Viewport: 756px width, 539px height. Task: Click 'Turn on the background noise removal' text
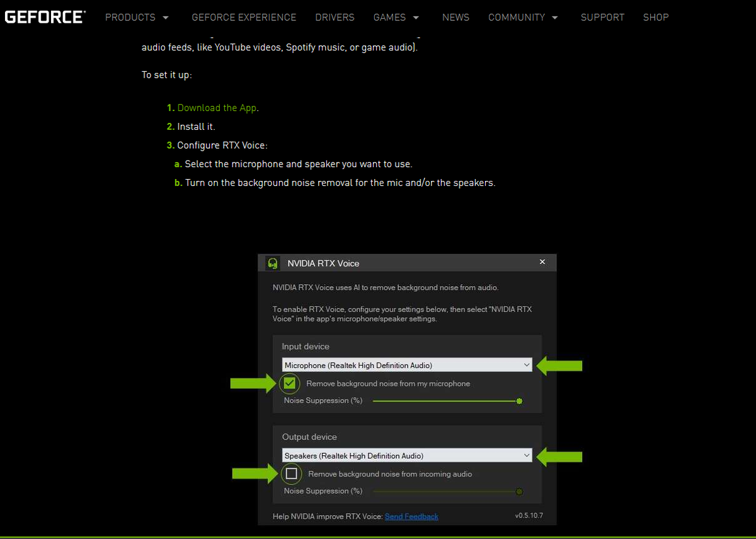[x=340, y=183]
